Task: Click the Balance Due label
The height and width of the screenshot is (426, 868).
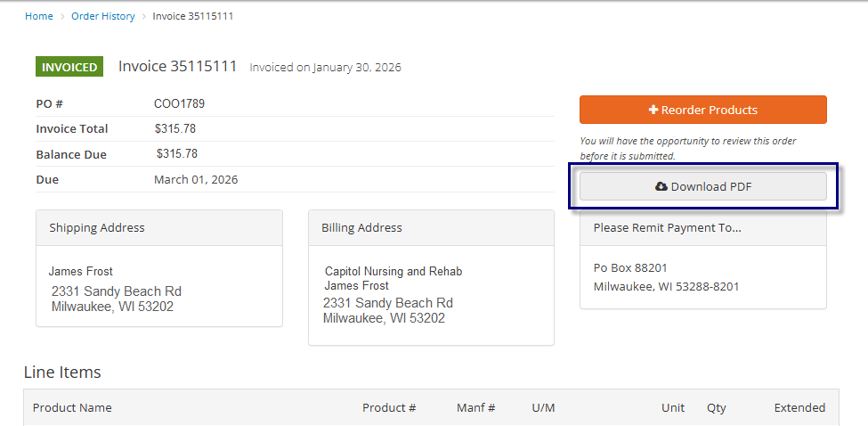Action: click(x=71, y=154)
